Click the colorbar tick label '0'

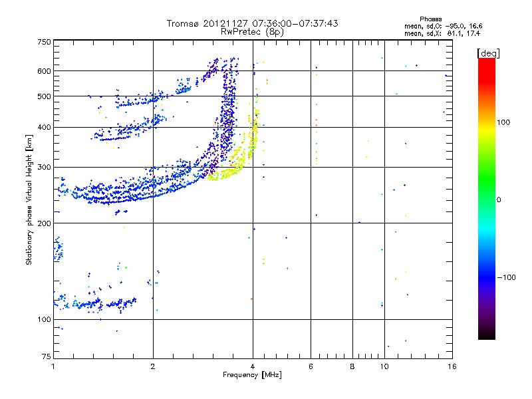click(498, 200)
